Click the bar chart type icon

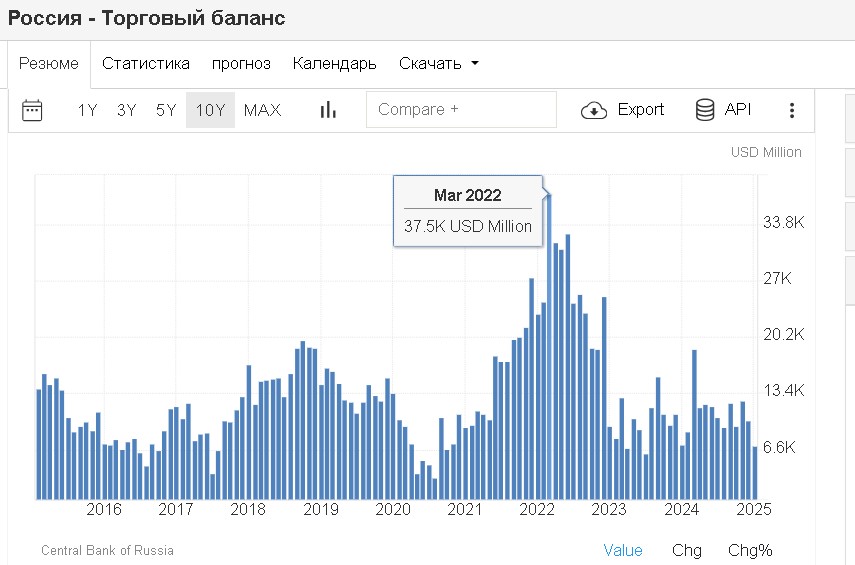(328, 110)
